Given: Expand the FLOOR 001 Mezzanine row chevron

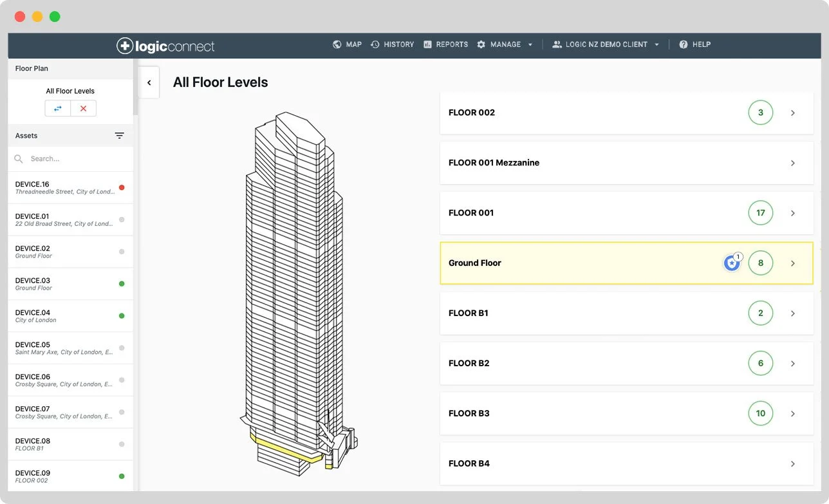Looking at the screenshot, I should [x=793, y=163].
